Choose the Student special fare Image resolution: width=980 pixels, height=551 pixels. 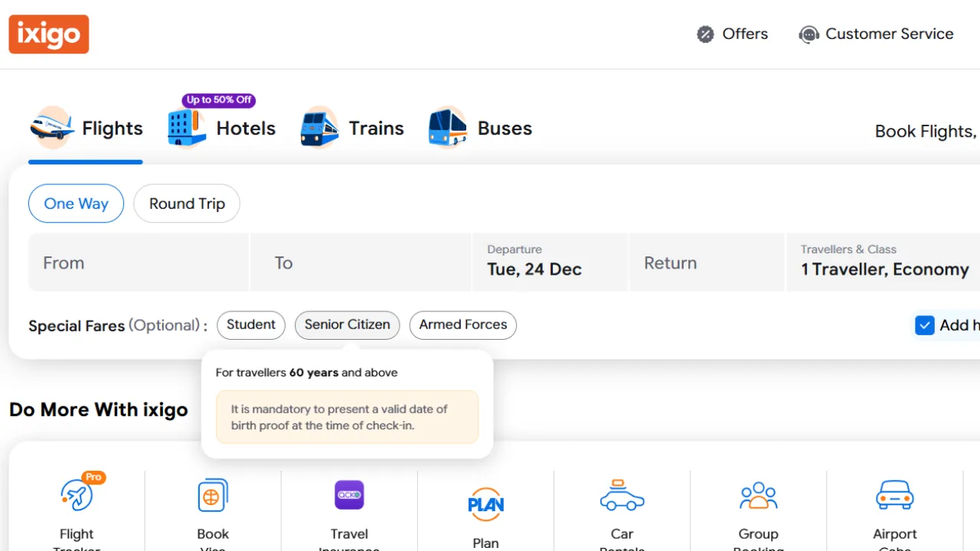point(251,325)
